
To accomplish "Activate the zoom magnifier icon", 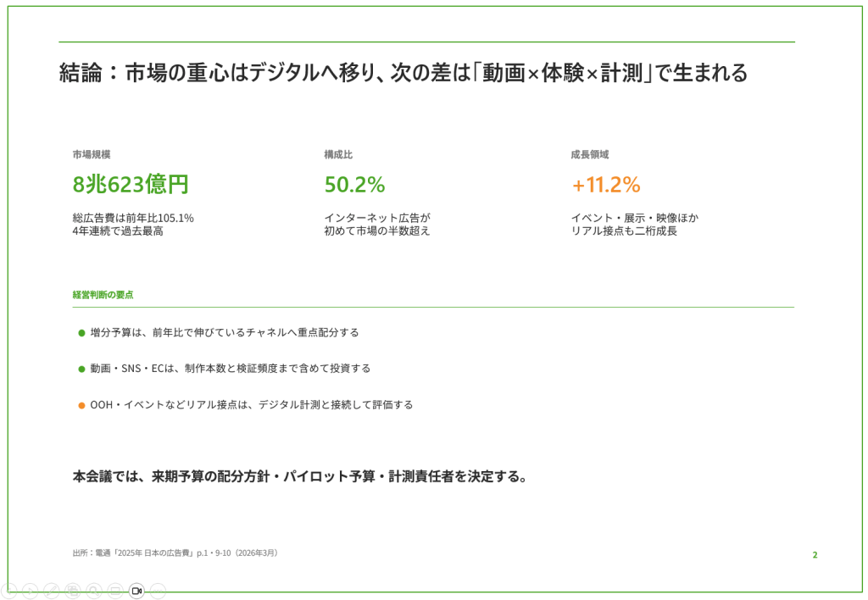I will 94,592.
